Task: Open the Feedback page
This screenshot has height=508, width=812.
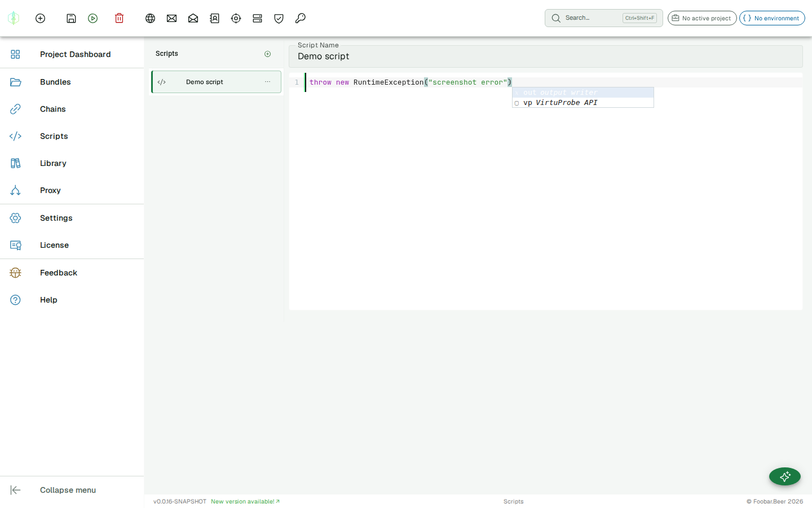Action: (72, 273)
